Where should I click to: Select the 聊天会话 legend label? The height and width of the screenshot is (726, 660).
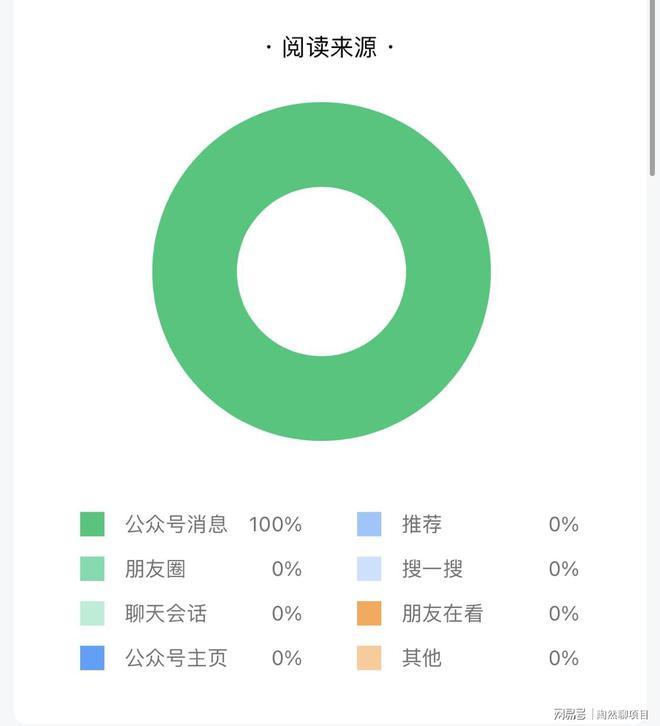coord(166,613)
